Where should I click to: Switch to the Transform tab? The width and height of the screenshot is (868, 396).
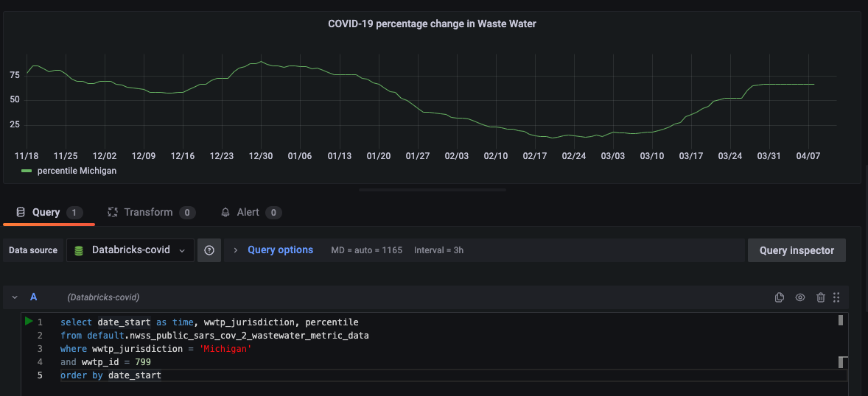pos(148,212)
